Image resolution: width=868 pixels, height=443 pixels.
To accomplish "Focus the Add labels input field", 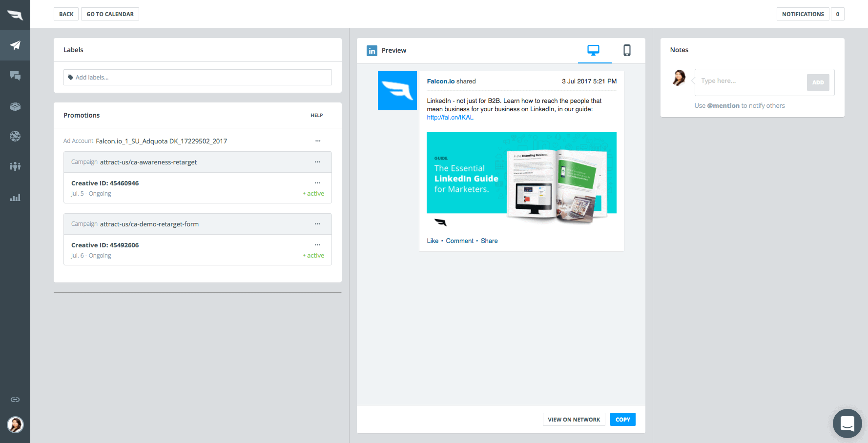I will click(x=198, y=78).
